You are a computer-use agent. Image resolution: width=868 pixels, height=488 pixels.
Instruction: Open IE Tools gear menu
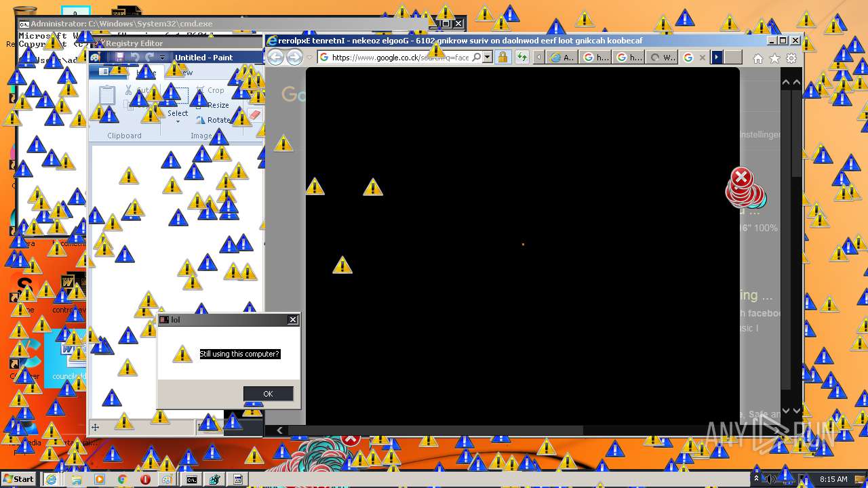[791, 59]
